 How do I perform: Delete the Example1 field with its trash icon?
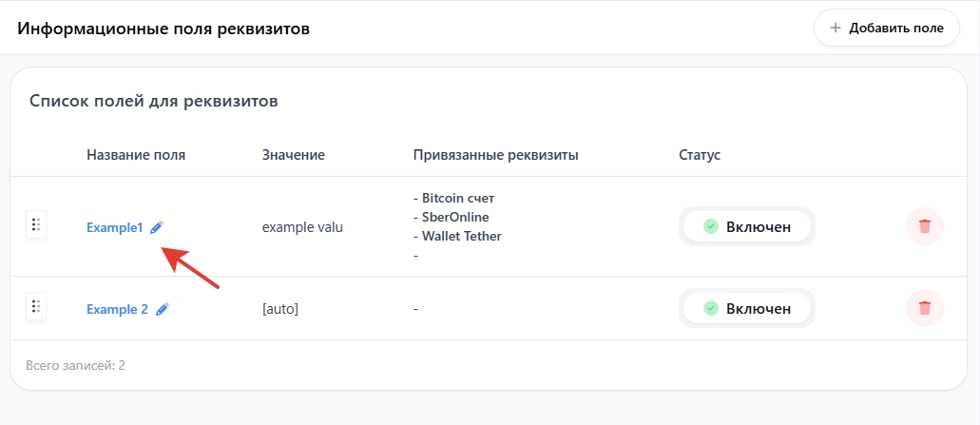924,226
